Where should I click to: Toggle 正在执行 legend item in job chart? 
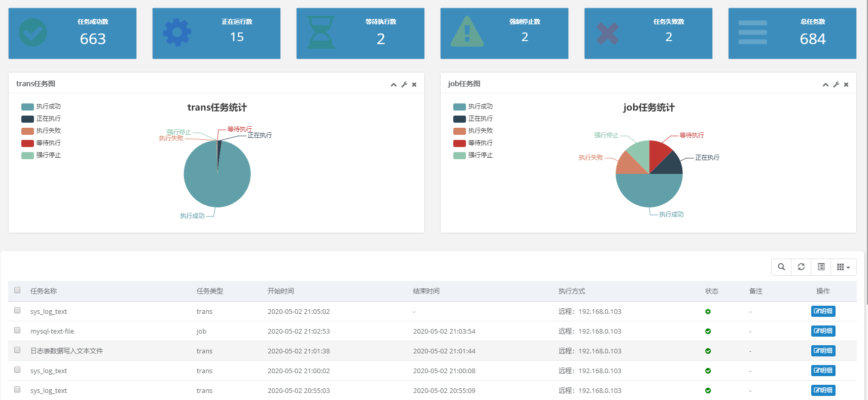point(473,119)
